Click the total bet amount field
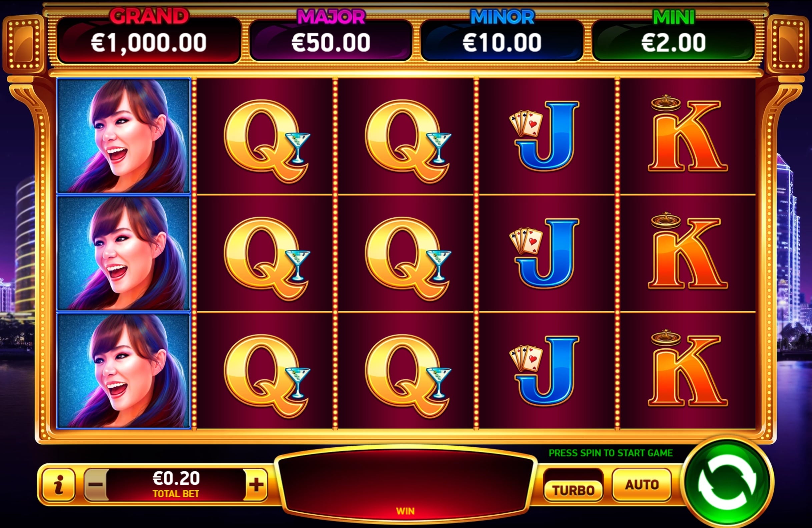 [176, 484]
